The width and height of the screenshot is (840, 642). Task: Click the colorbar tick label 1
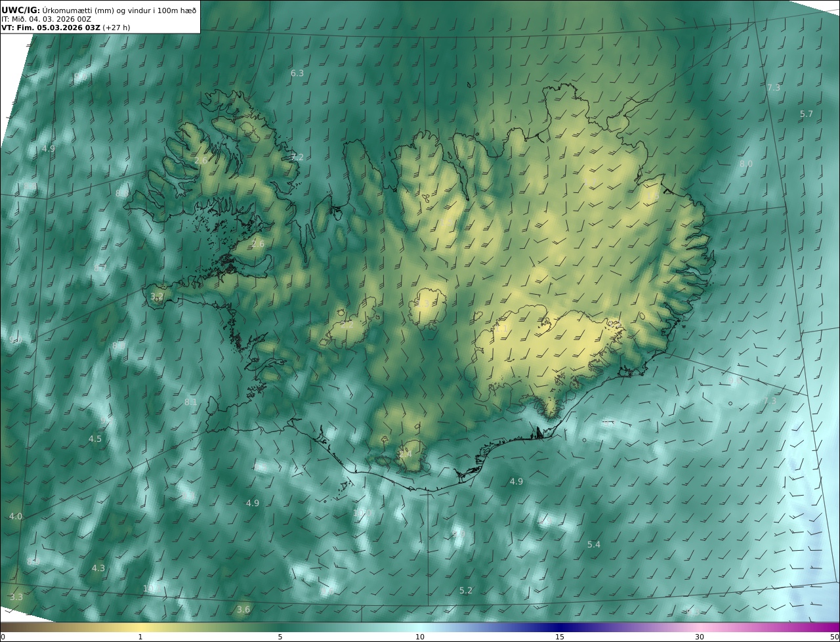click(x=140, y=637)
